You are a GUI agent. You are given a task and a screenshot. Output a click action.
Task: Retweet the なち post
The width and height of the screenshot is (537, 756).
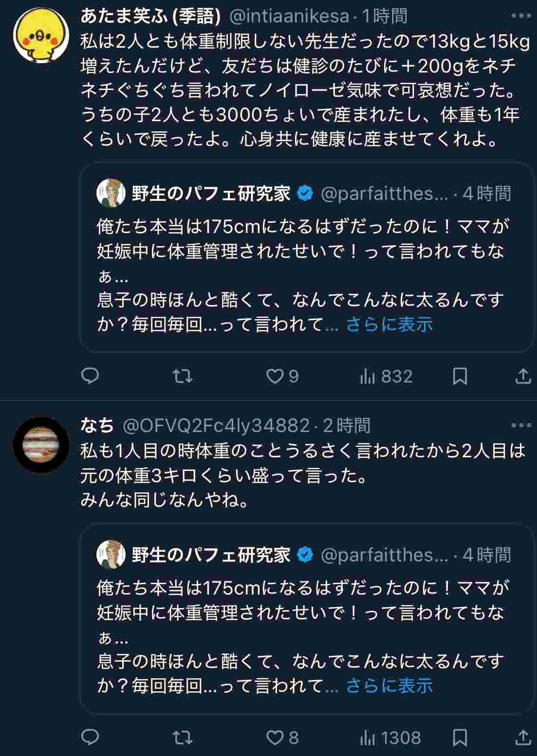pos(183,738)
